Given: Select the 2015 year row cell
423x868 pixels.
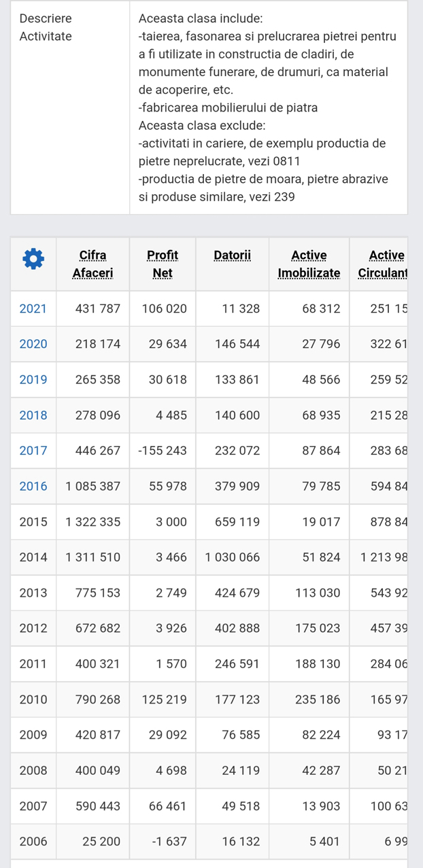Looking at the screenshot, I should (x=33, y=522).
